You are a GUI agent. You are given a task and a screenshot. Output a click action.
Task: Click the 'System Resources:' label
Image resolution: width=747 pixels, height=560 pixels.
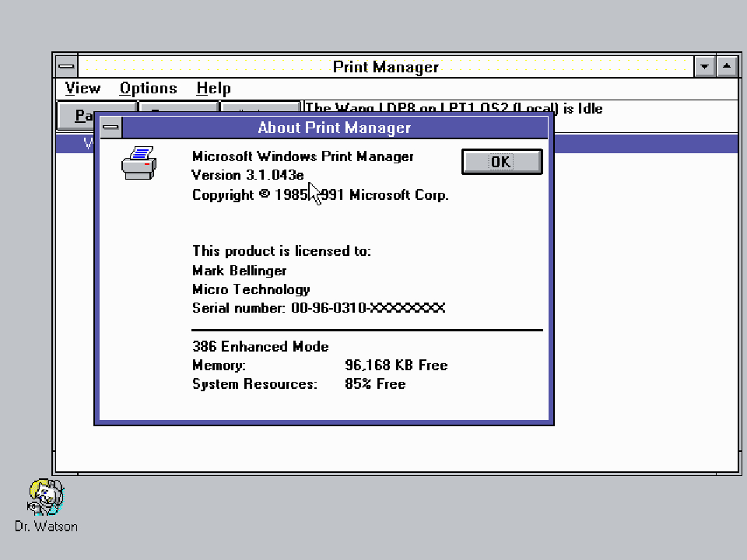(254, 384)
